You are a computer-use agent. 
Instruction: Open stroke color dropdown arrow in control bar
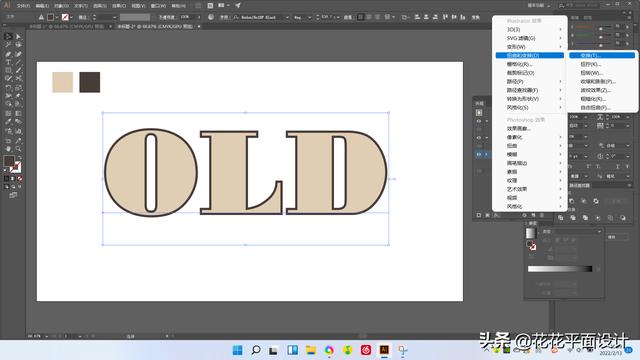coord(71,17)
